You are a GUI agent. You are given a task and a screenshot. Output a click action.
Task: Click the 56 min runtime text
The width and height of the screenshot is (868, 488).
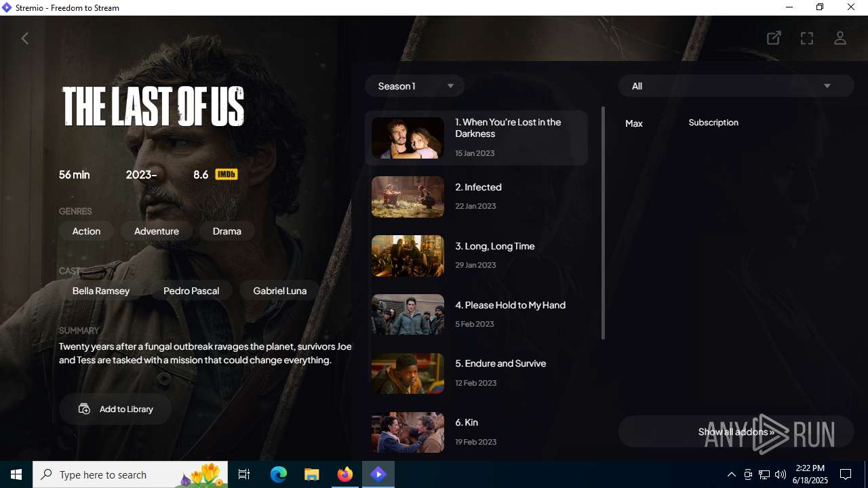click(75, 174)
